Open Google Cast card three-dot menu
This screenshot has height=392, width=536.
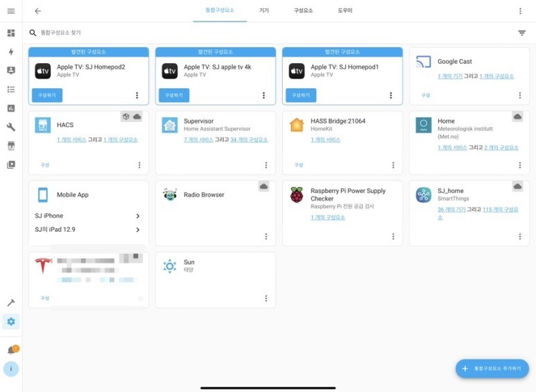[x=520, y=95]
